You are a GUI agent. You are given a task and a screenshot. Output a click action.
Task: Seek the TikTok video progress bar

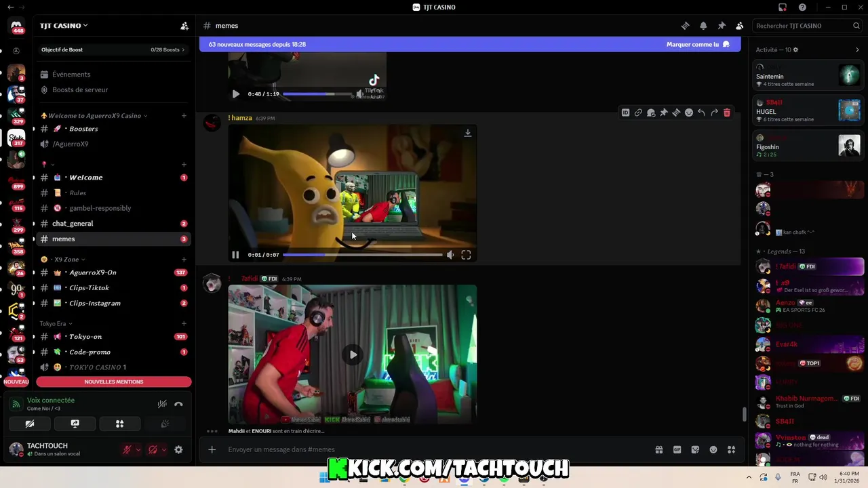317,94
